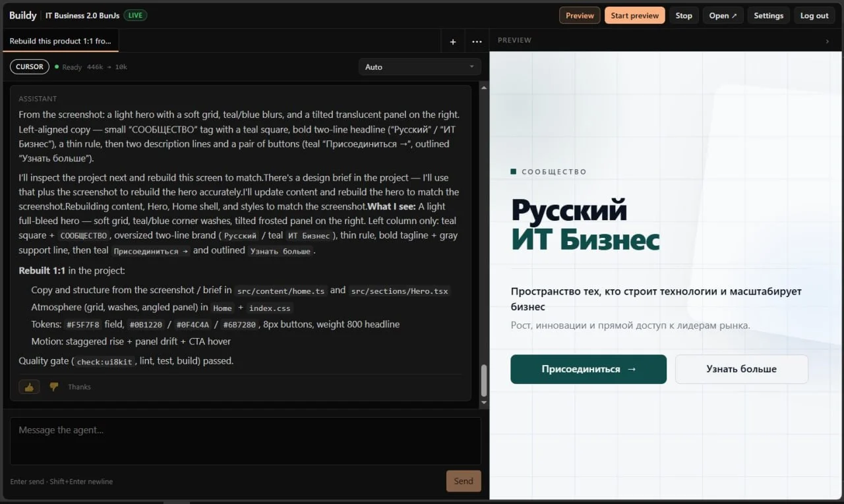Viewport: 844px width, 504px height.
Task: Click the '#F5F7F8' color token
Action: [x=82, y=325]
